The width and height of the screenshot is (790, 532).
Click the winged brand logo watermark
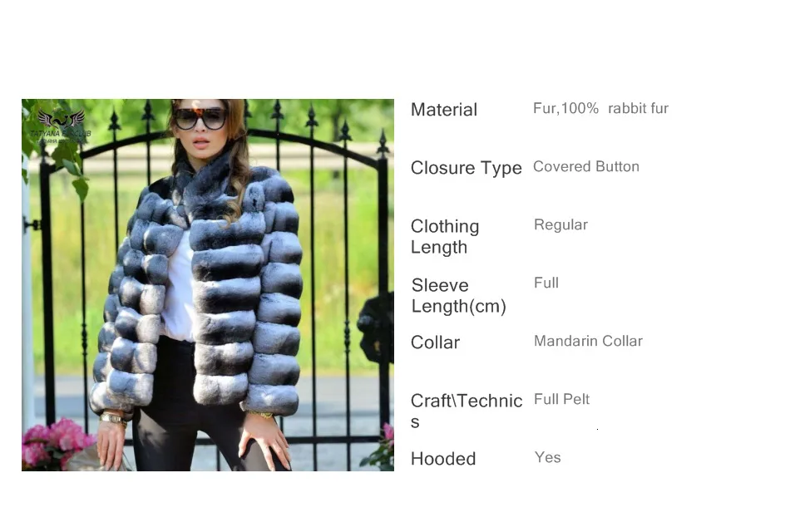coord(61,119)
